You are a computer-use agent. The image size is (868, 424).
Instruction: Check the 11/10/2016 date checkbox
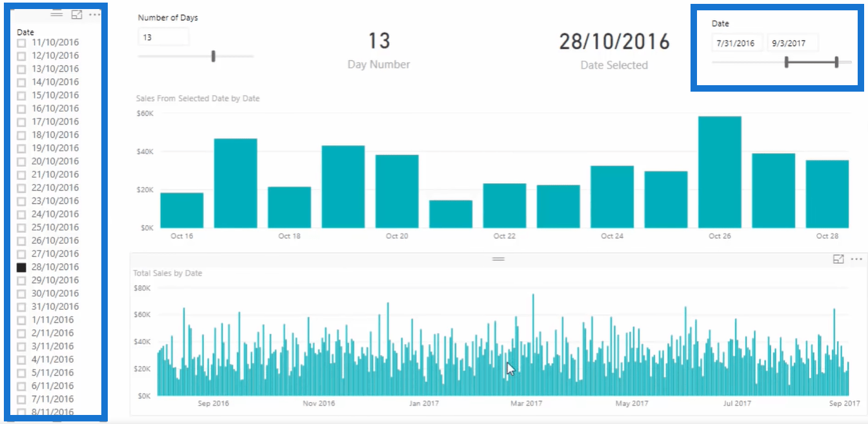point(21,43)
